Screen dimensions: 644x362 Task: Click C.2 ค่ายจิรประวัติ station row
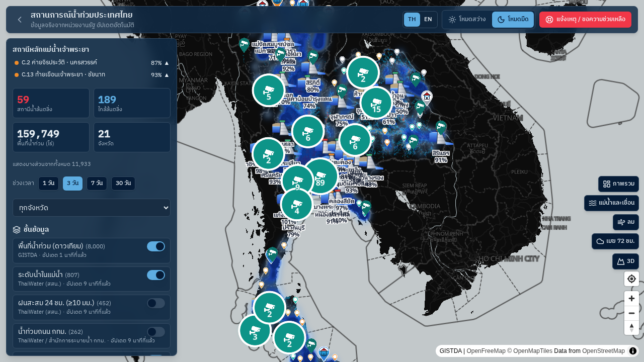92,63
